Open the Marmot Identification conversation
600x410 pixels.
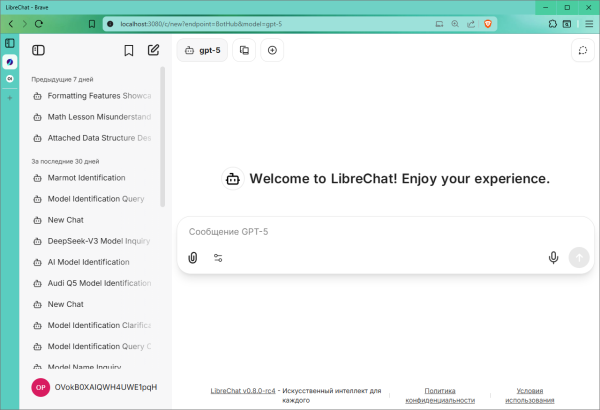pyautogui.click(x=87, y=178)
